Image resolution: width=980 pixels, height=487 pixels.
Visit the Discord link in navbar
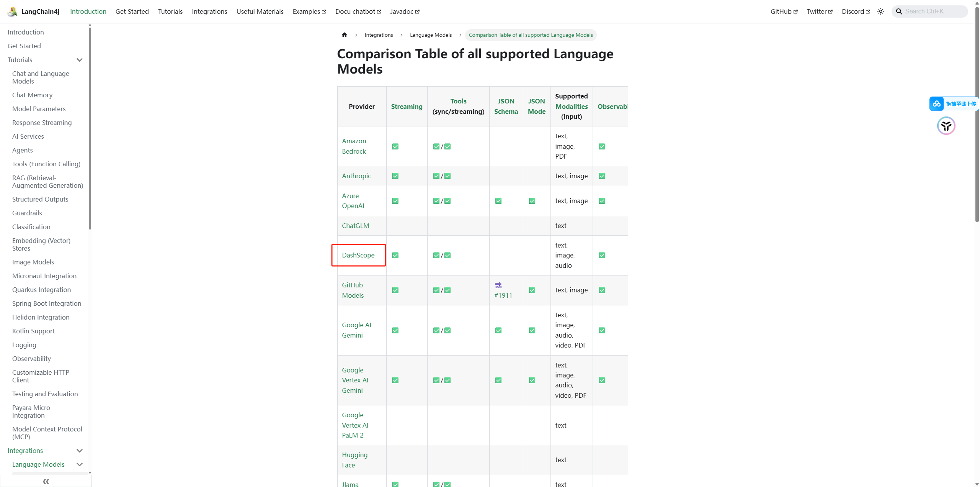click(856, 11)
